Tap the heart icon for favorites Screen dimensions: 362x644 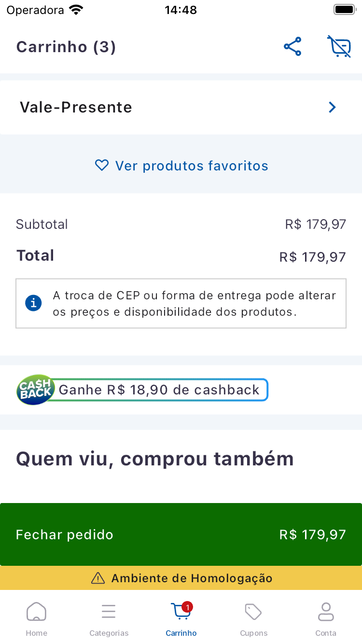pyautogui.click(x=102, y=166)
